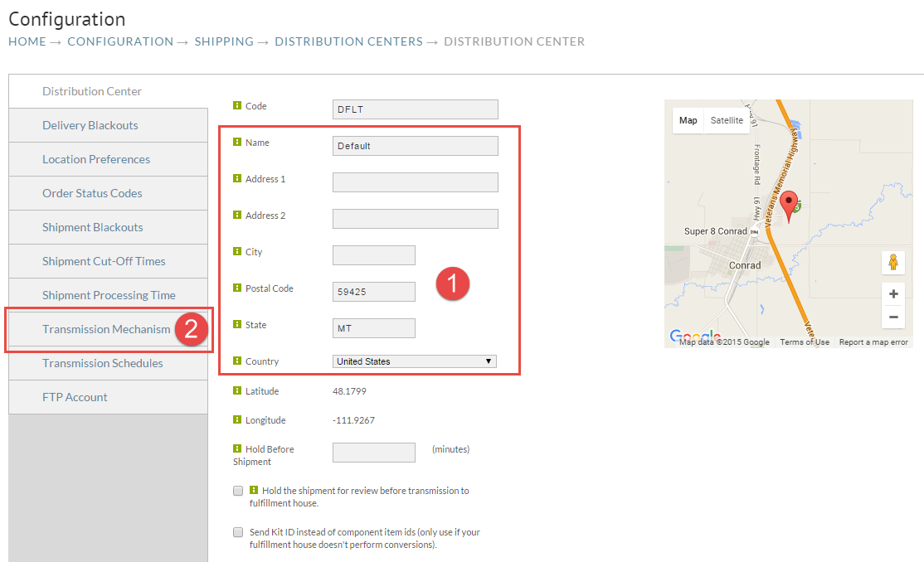Click the info icon beside Postal Code

[x=237, y=288]
